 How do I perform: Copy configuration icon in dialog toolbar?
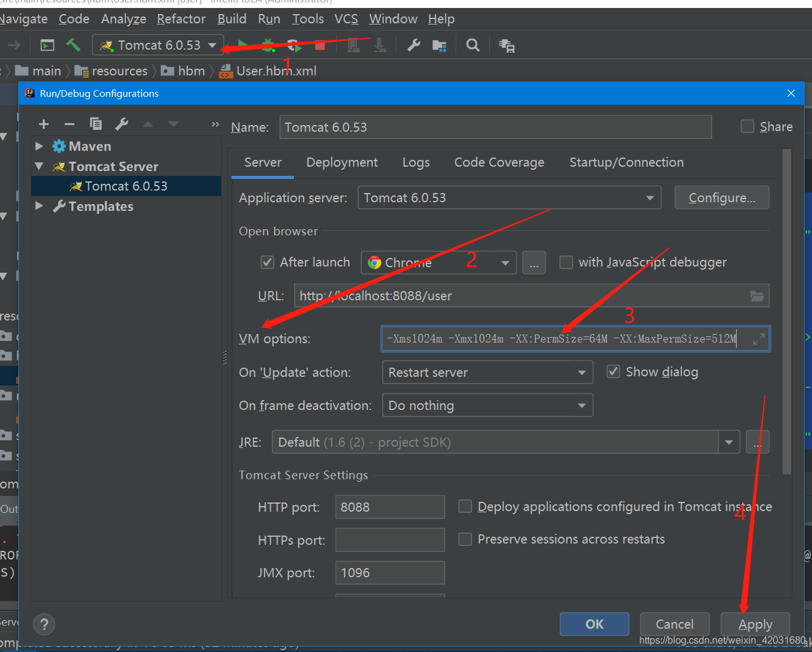(x=96, y=124)
